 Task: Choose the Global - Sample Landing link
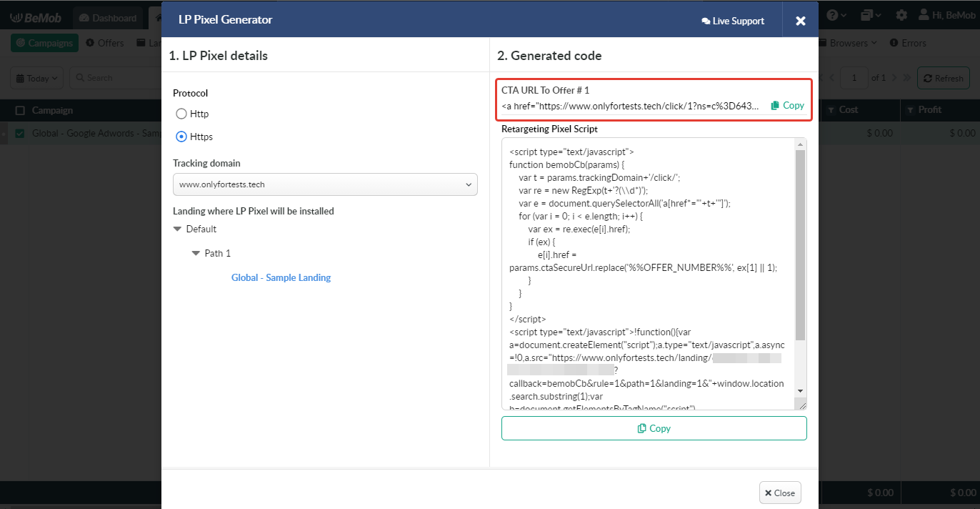tap(281, 277)
